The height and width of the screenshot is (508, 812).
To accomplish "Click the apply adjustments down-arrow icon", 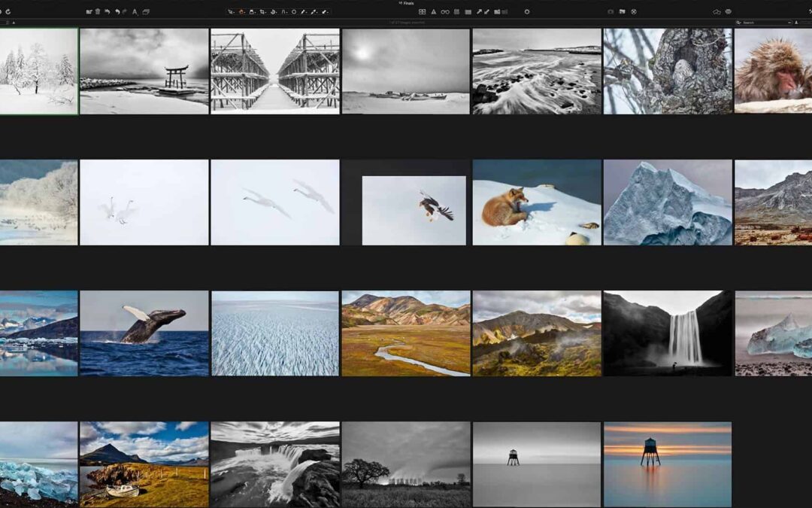I will (486, 11).
